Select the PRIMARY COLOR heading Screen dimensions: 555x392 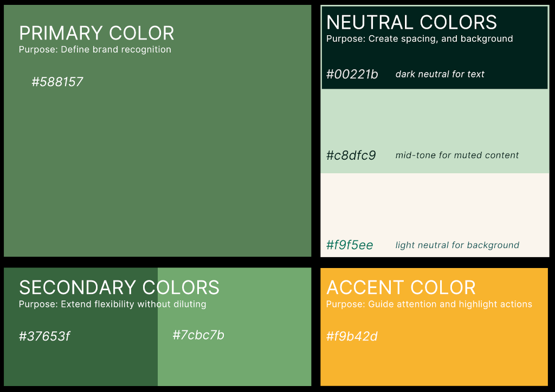(x=96, y=33)
